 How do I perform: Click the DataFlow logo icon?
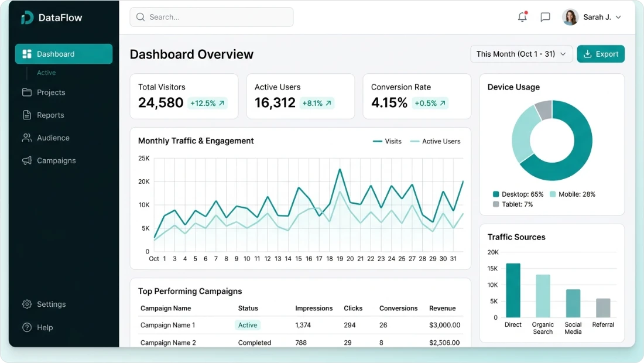click(27, 18)
